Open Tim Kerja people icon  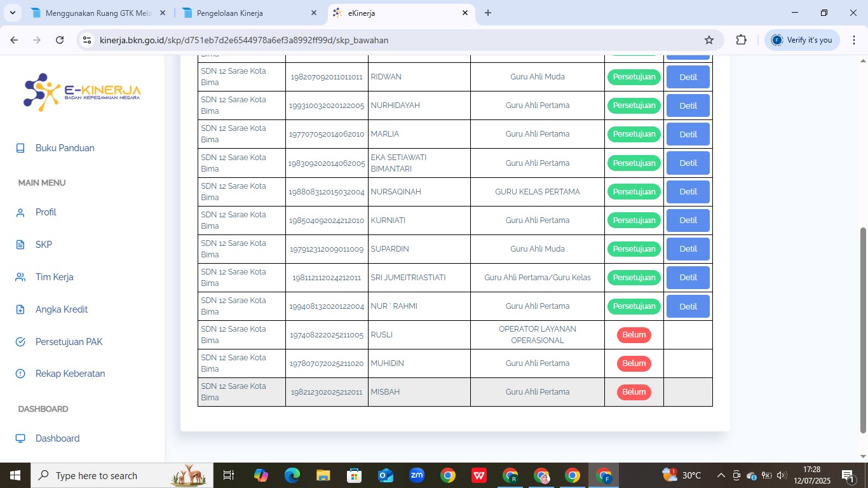(20, 277)
